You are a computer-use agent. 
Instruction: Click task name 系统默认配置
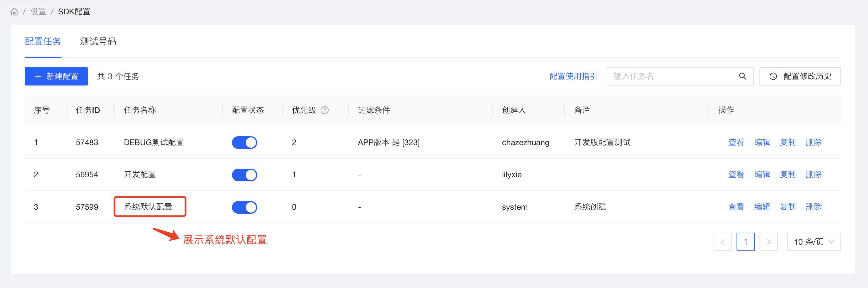pos(148,207)
